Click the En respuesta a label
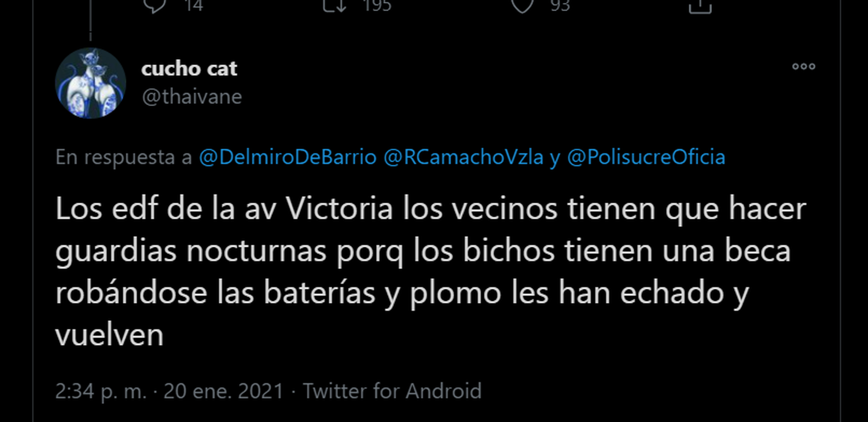 tap(124, 157)
